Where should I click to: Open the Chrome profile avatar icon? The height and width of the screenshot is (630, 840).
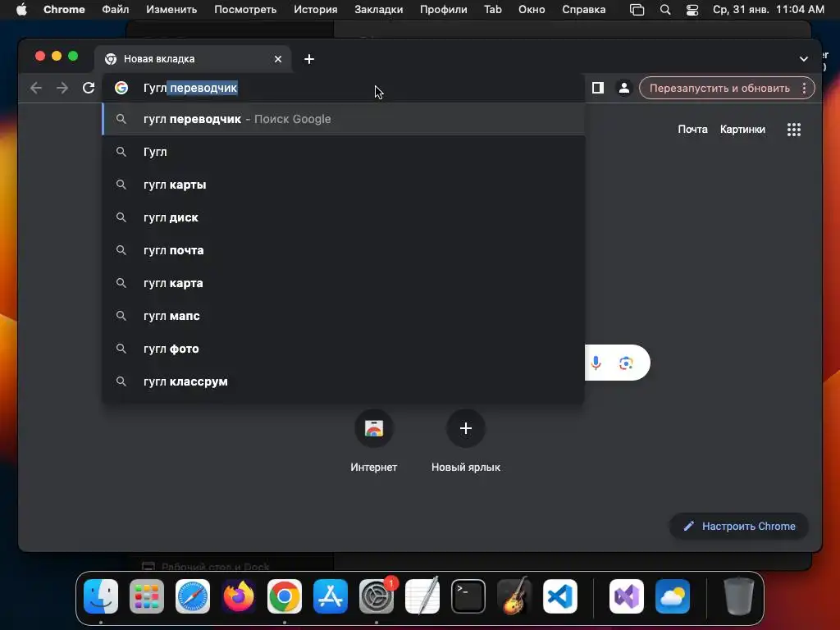click(624, 88)
